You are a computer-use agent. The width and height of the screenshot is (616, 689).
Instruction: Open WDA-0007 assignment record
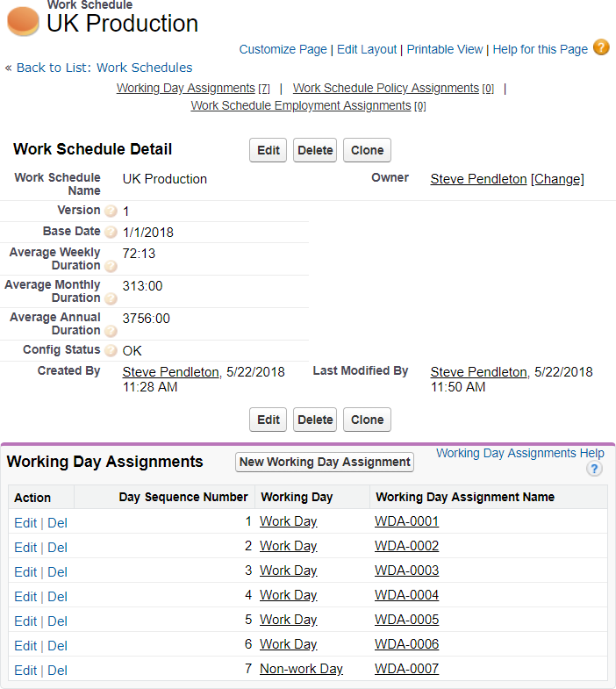coord(406,669)
